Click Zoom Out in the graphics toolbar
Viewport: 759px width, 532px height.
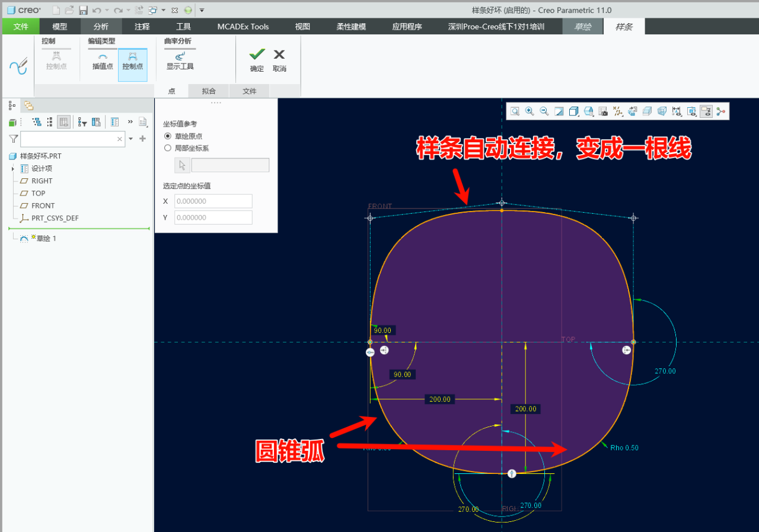pos(544,111)
